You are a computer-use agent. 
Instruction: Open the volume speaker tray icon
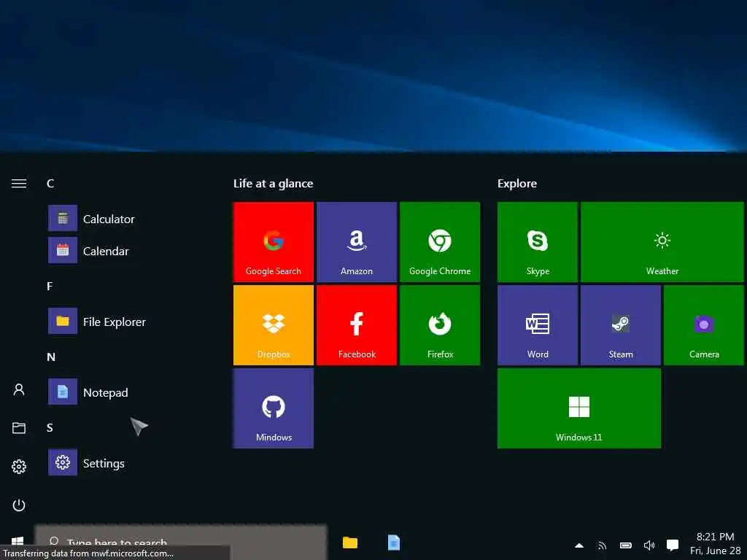649,545
